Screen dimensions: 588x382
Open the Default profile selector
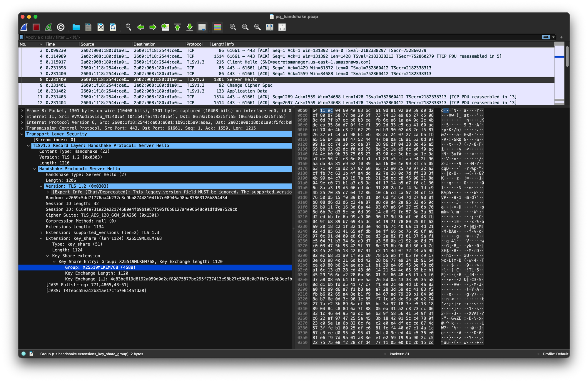click(555, 354)
